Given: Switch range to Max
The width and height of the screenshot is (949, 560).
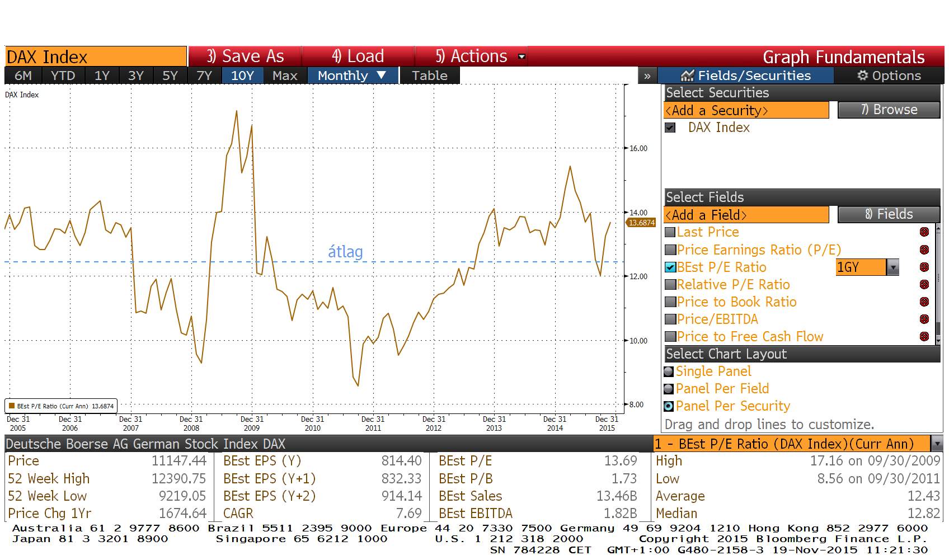Looking at the screenshot, I should (285, 76).
